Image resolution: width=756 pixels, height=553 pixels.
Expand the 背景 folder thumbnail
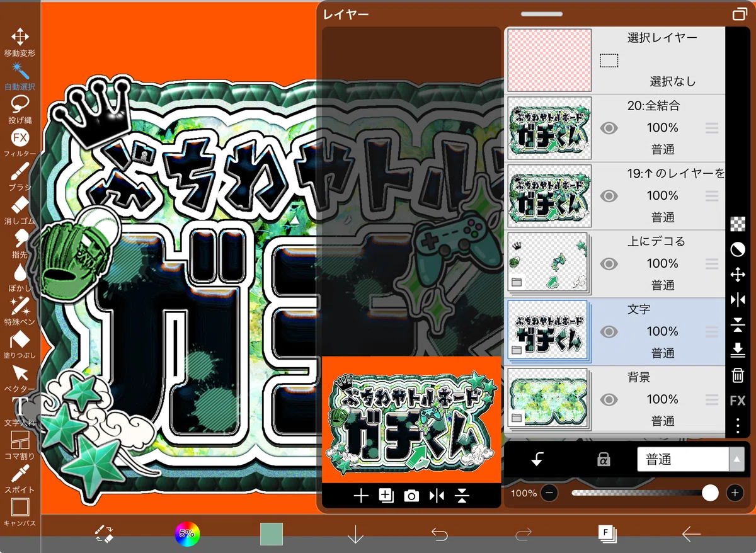pos(548,399)
